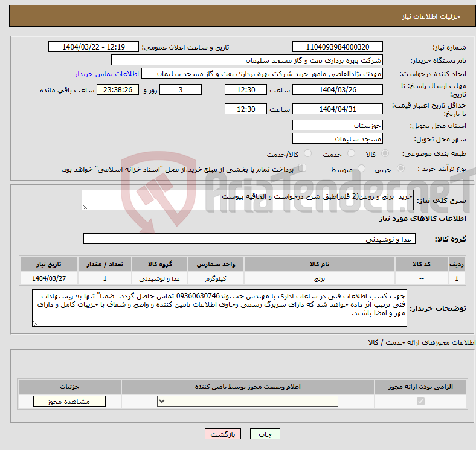Open the اطلاعات تماس خریدار link
The image size is (476, 450).
click(107, 74)
